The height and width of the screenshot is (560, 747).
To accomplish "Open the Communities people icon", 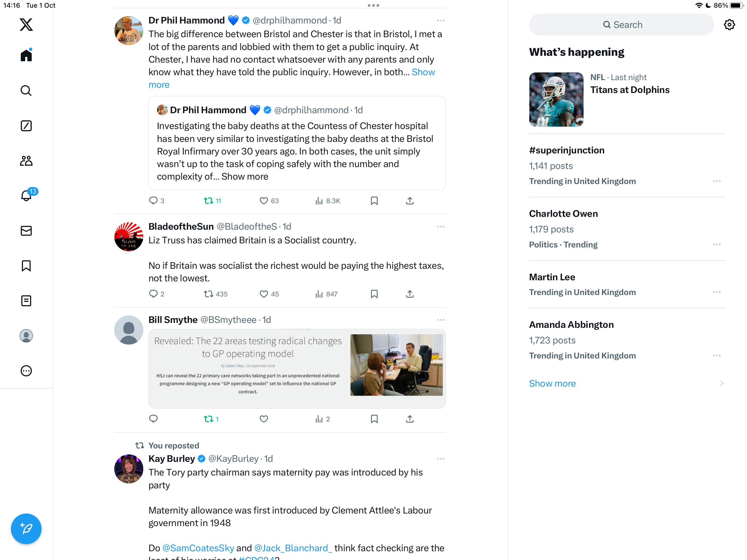I will (x=26, y=161).
